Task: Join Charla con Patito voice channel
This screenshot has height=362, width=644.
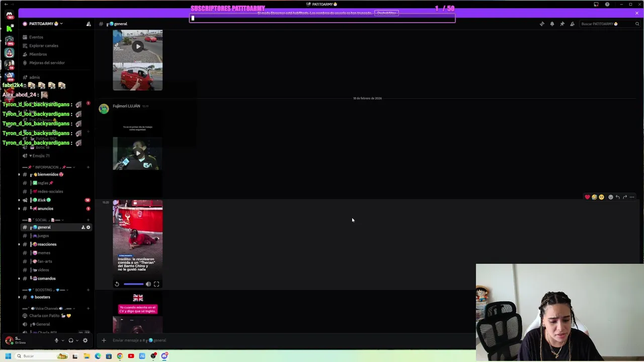Action: (56, 316)
